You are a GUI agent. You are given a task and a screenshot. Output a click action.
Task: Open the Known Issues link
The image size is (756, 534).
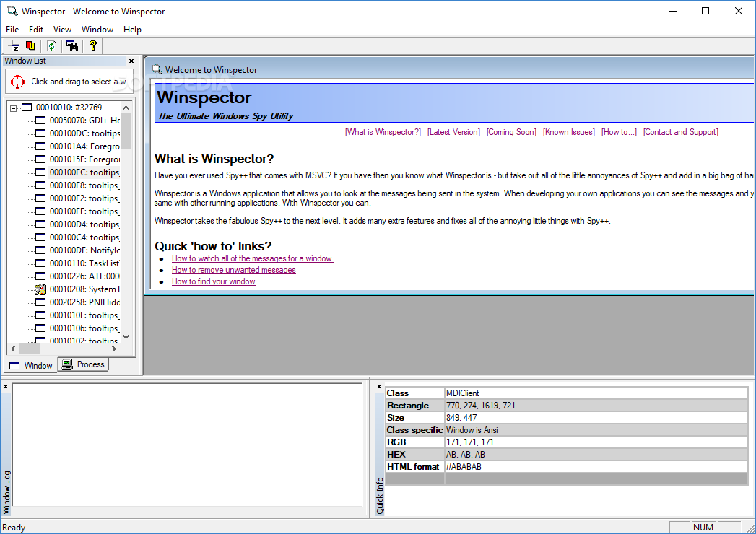(569, 132)
